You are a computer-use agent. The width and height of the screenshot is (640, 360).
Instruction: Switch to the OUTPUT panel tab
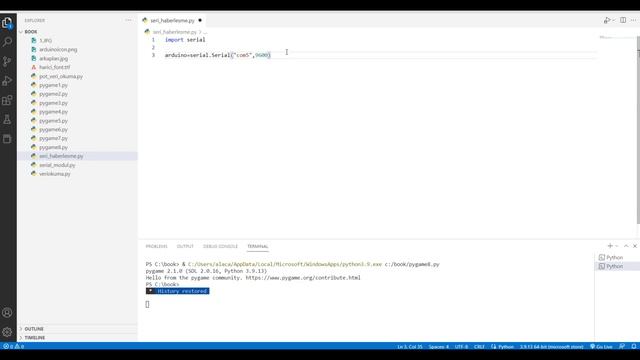pos(185,246)
